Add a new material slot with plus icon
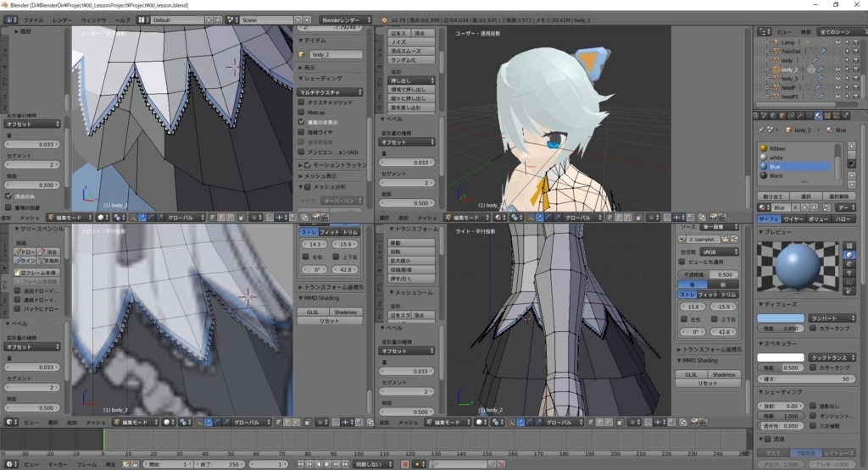This screenshot has height=470, width=868. coord(851,146)
